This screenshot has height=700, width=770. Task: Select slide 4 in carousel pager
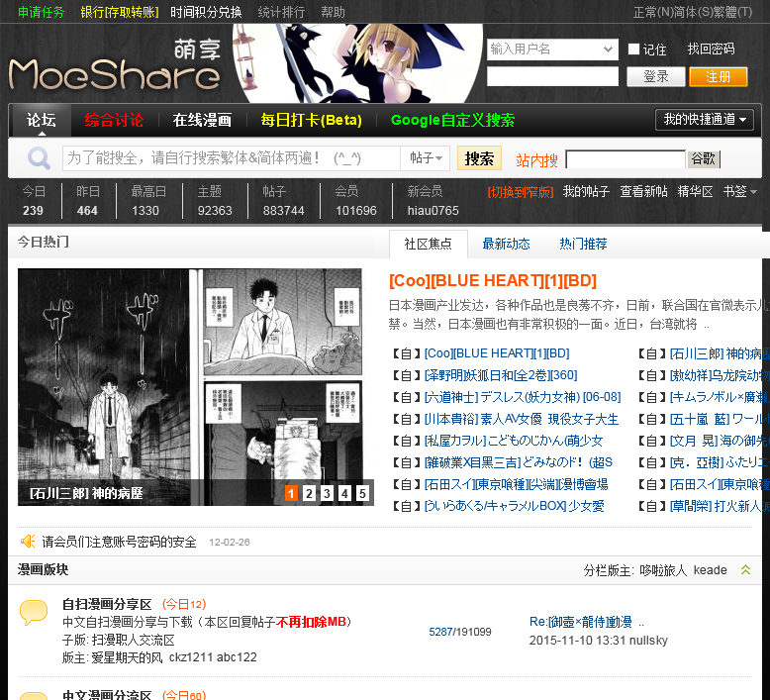[344, 493]
